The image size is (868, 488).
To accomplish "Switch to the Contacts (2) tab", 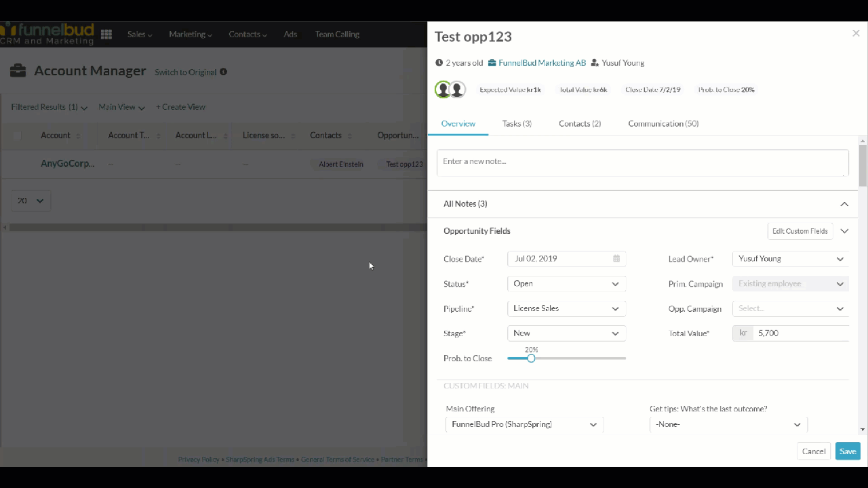I will click(580, 123).
